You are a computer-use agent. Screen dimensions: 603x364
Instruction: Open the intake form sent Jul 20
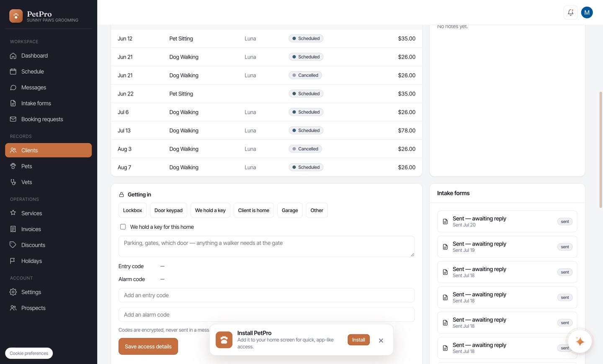coord(507,221)
